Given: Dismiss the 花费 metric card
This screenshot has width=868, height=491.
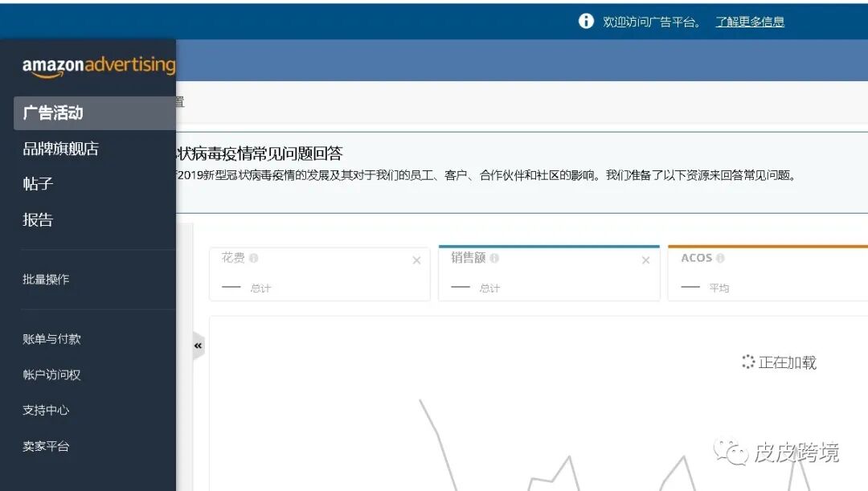Looking at the screenshot, I should coord(416,260).
